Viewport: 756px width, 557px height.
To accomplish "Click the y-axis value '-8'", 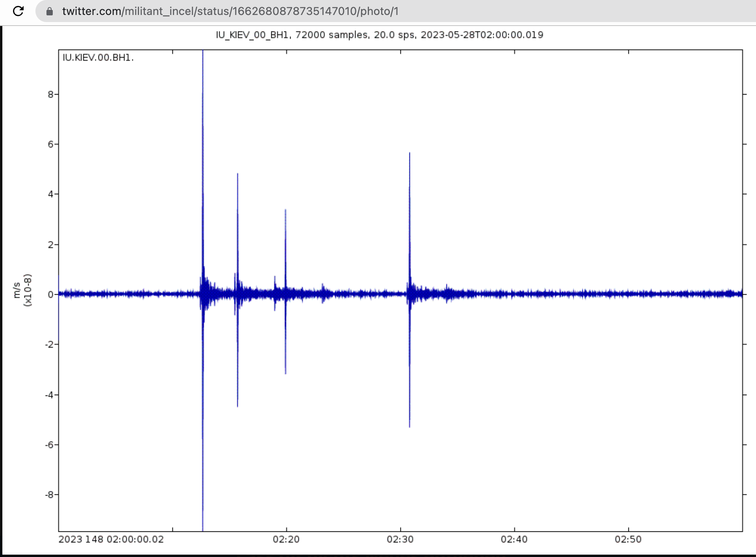I will [49, 495].
